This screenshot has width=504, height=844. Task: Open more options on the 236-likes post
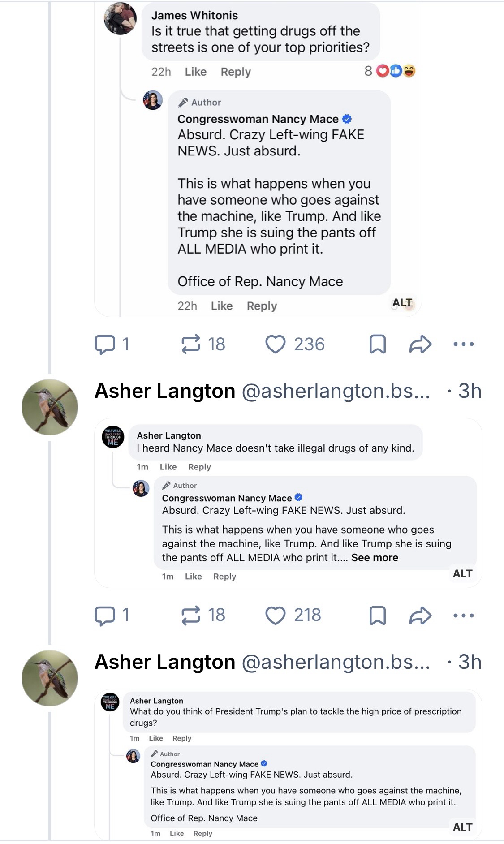pos(463,344)
